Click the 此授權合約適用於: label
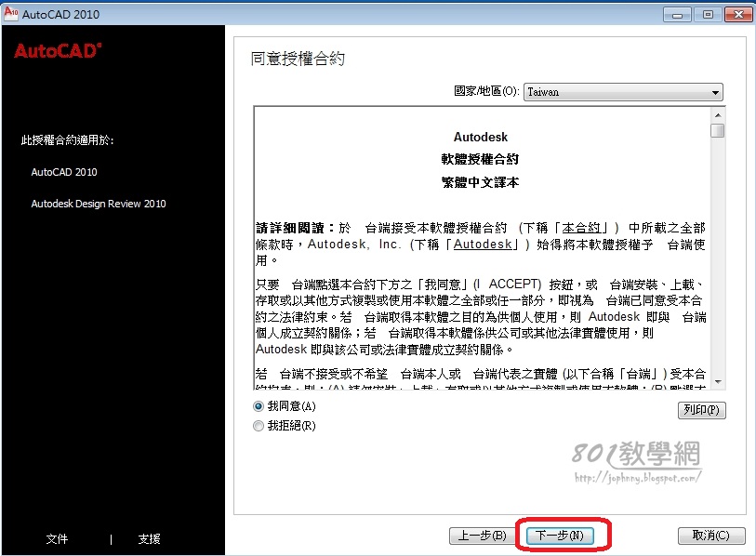756x556 pixels. click(68, 140)
